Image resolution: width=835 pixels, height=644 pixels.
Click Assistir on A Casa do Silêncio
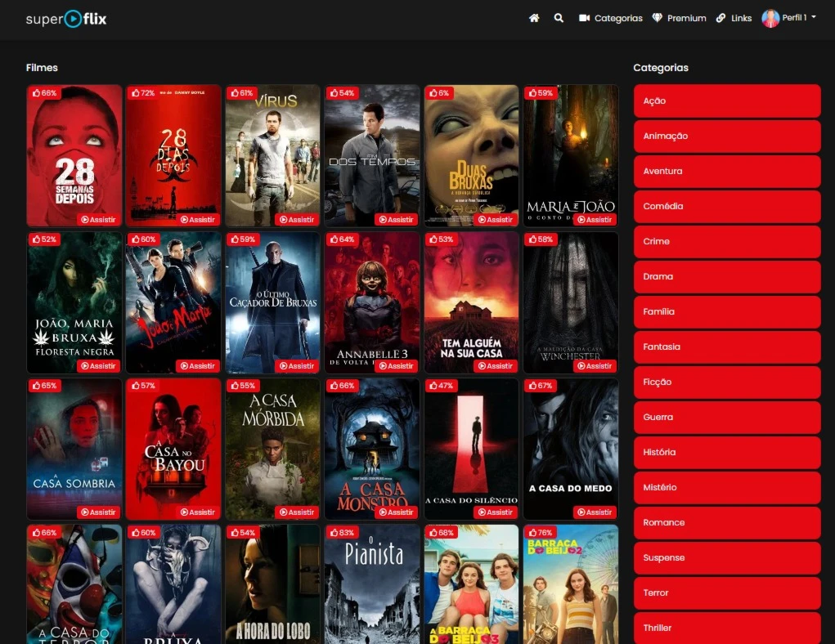(x=496, y=512)
